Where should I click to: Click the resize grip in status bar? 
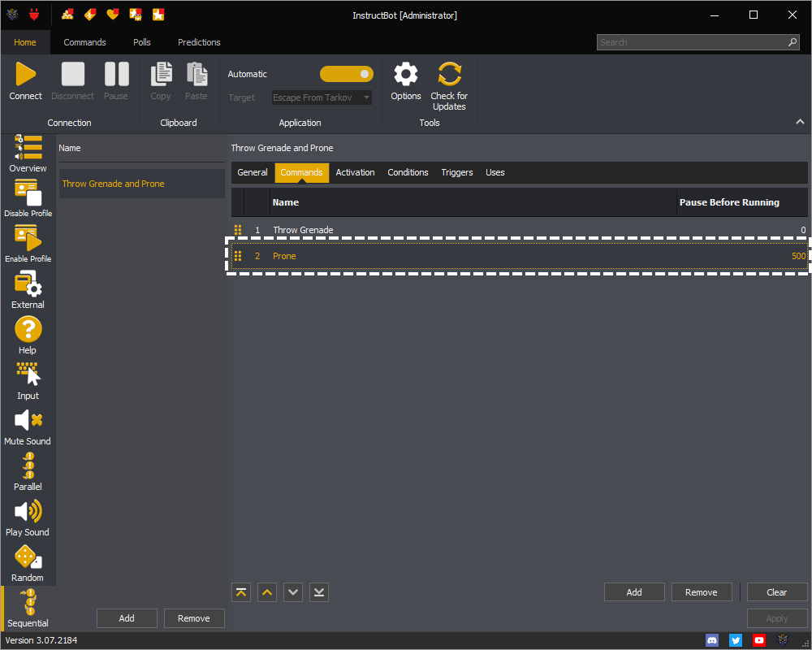[806, 643]
